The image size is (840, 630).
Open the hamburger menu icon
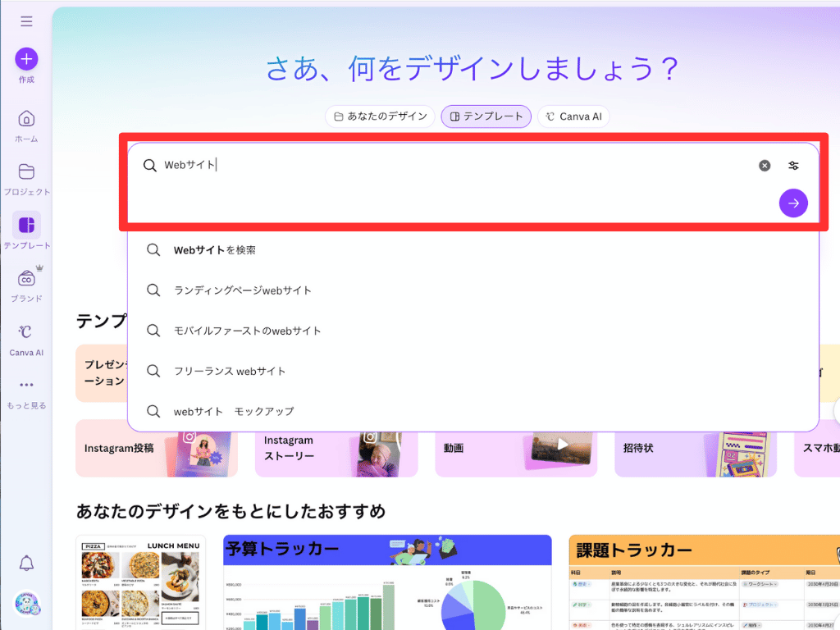pyautogui.click(x=26, y=21)
